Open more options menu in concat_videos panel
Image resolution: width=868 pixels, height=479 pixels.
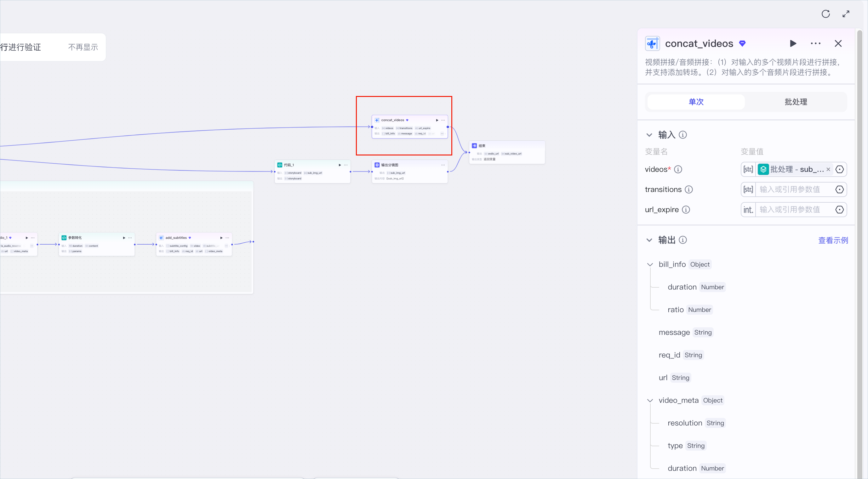tap(815, 43)
